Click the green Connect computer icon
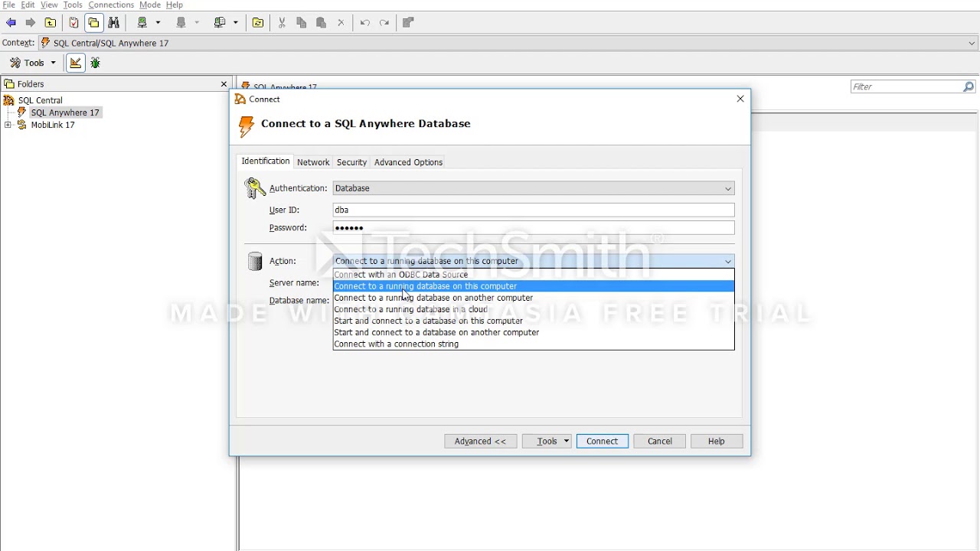980x551 pixels. (142, 23)
